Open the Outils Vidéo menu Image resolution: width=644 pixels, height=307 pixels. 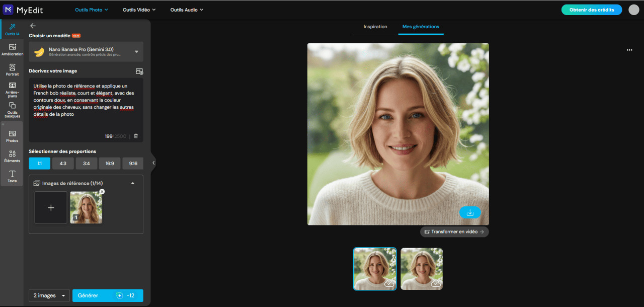pyautogui.click(x=139, y=10)
